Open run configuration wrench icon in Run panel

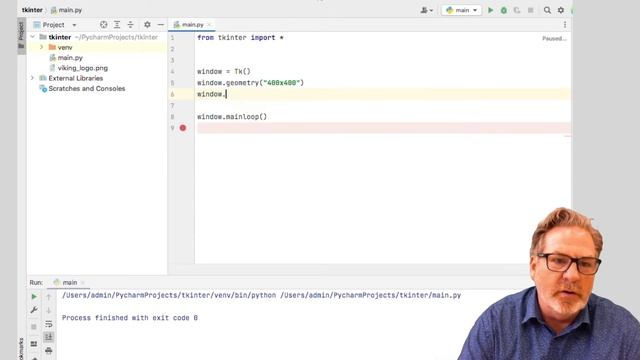point(34,310)
